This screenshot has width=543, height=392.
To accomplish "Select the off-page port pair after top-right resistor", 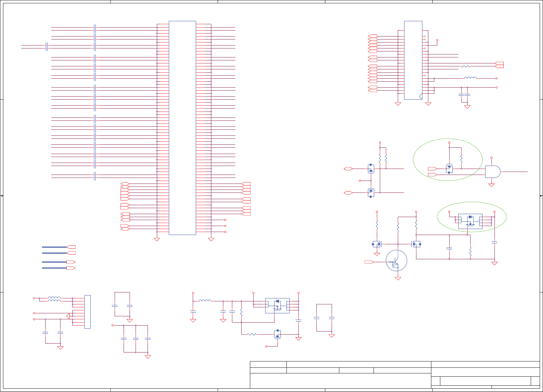I will point(499,65).
